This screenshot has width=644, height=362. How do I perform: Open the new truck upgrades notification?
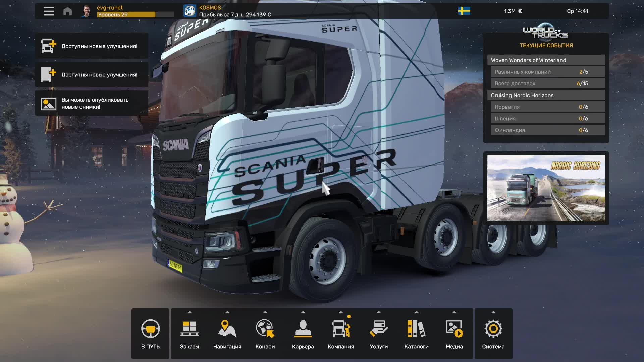click(x=91, y=46)
